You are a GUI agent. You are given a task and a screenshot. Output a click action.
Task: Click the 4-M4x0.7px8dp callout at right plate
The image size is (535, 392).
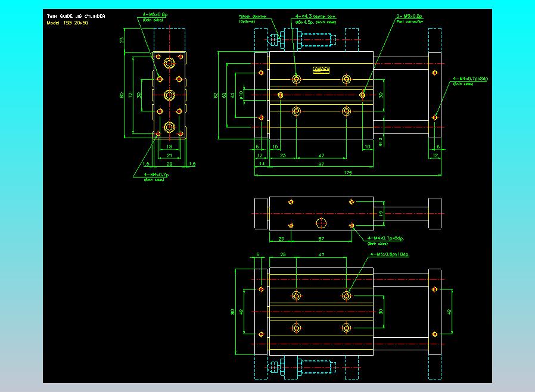(x=470, y=81)
